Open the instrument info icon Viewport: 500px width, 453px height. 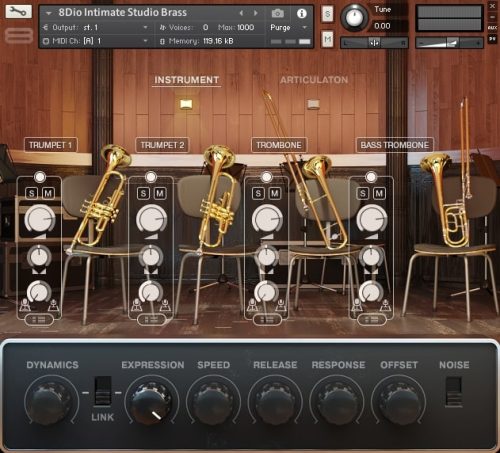click(302, 13)
